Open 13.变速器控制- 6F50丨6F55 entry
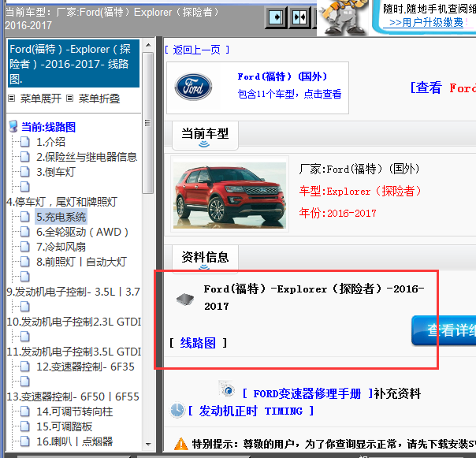 (73, 397)
